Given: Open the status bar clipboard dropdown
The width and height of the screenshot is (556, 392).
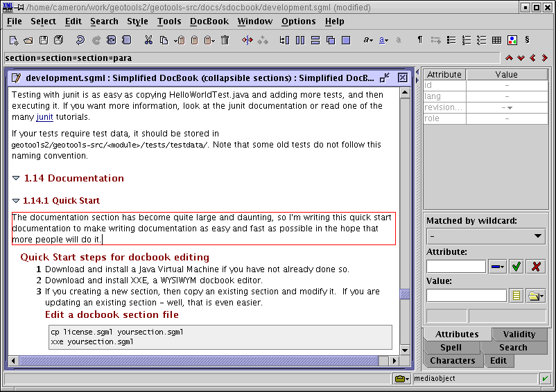Looking at the screenshot, I should click(402, 379).
